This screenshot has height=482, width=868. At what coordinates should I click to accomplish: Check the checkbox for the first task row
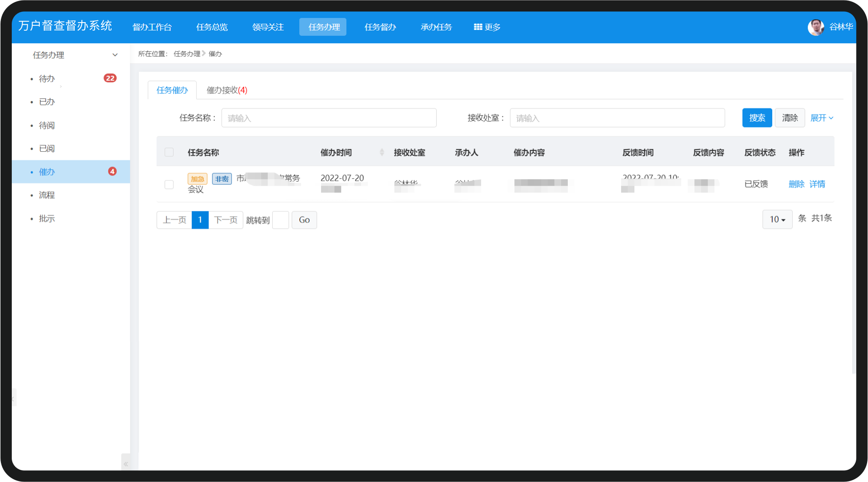(x=169, y=184)
